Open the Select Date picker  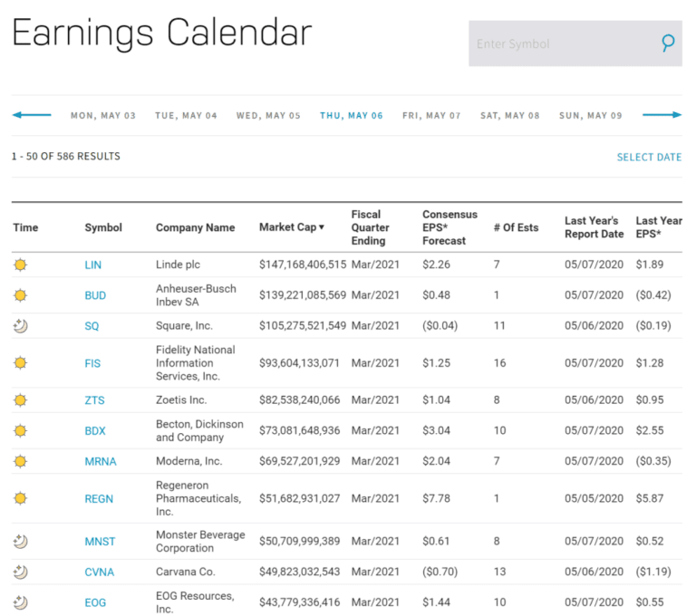click(x=648, y=157)
